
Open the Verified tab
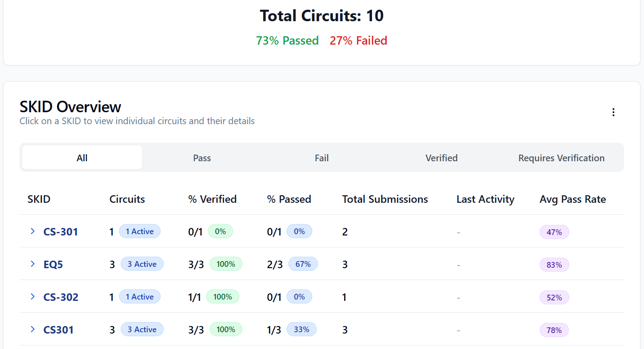pos(441,158)
